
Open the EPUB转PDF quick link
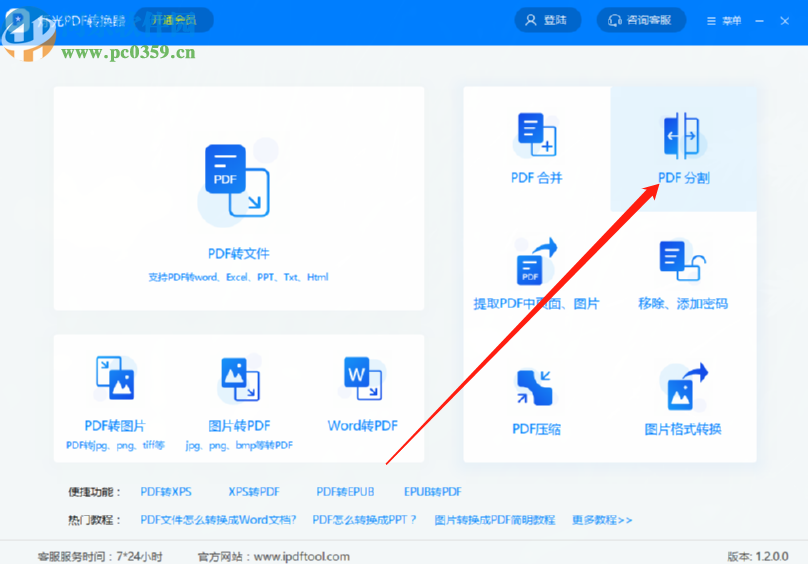tap(433, 492)
